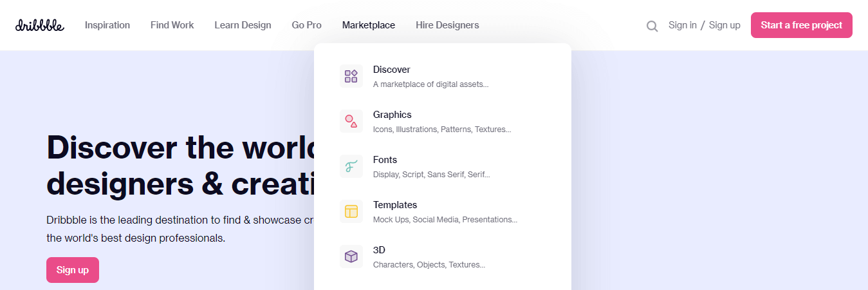Click the Graphics shapes icon

[351, 121]
